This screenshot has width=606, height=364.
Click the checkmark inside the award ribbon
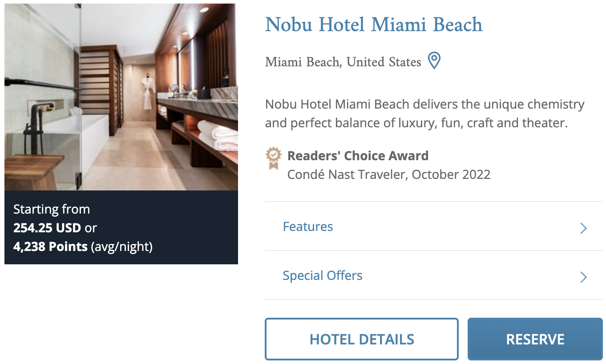click(273, 155)
